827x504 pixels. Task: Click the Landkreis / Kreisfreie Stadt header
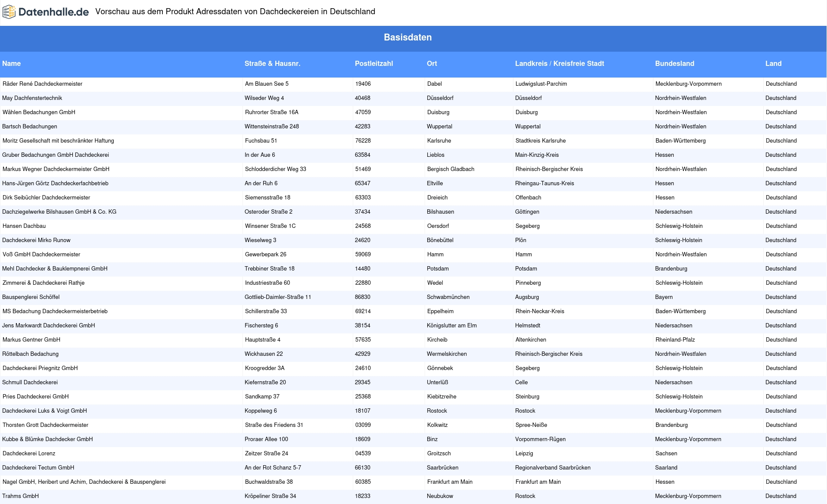pyautogui.click(x=560, y=64)
